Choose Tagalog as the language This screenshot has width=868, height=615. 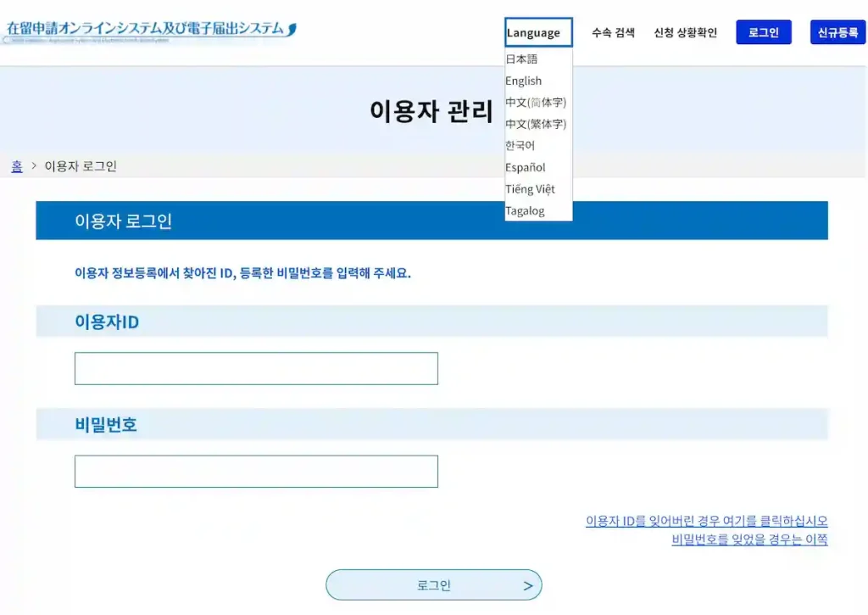click(524, 210)
